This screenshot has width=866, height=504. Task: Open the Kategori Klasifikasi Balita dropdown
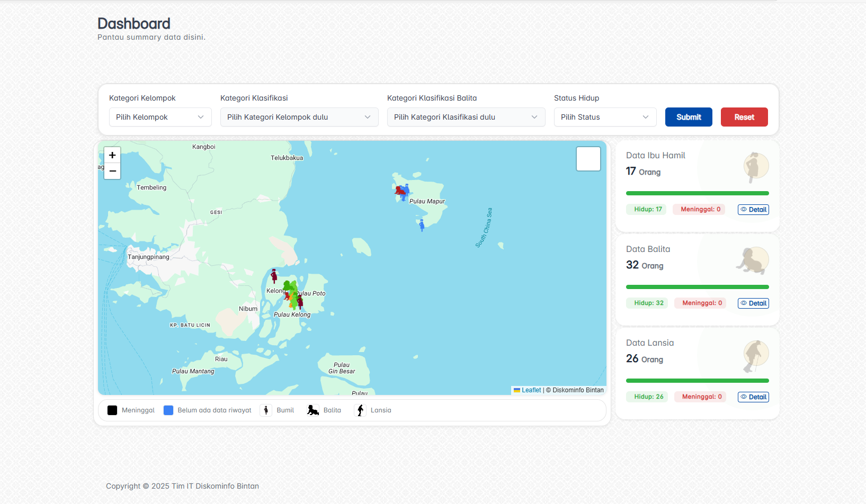tap(466, 117)
